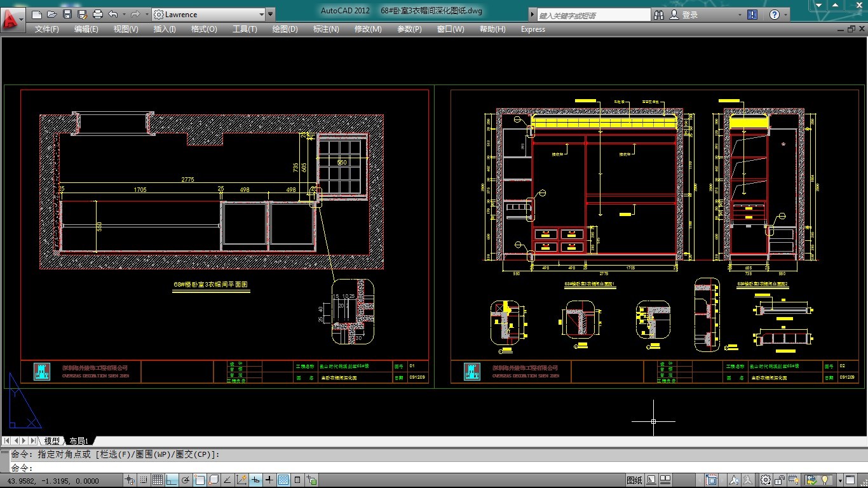Toggle Quick Properties in status bar

coord(297,480)
